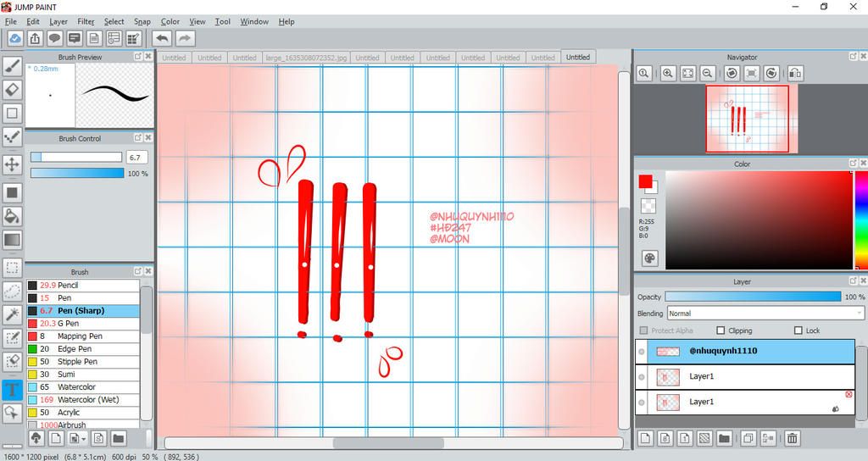Click the Redo arrow
868x461 pixels.
coord(186,38)
